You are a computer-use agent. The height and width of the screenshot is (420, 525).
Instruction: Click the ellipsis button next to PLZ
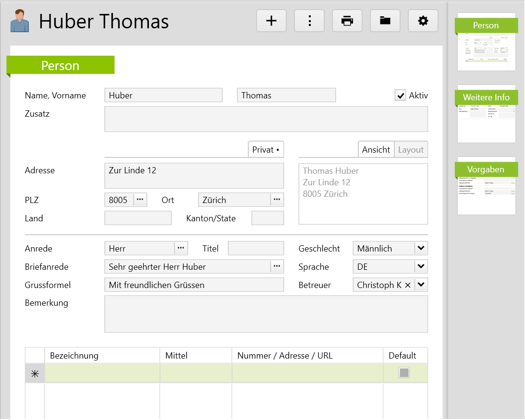point(140,200)
